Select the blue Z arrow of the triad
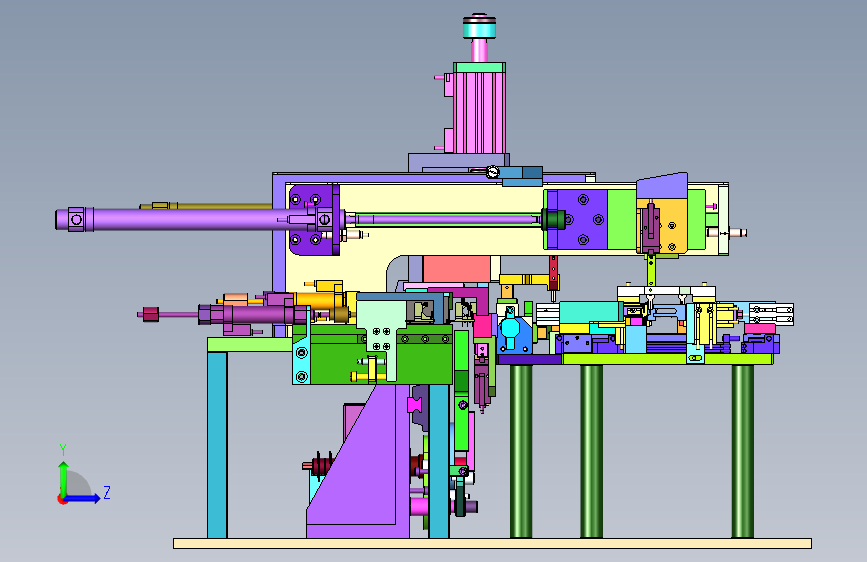This screenshot has width=867, height=562. (83, 498)
